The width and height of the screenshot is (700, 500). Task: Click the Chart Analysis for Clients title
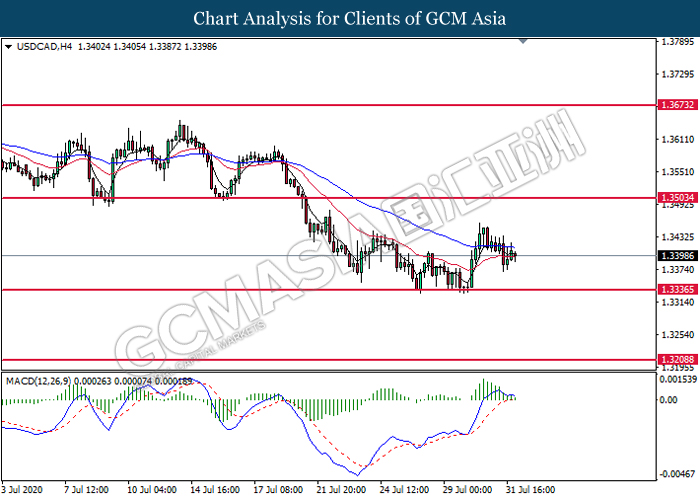pos(350,19)
